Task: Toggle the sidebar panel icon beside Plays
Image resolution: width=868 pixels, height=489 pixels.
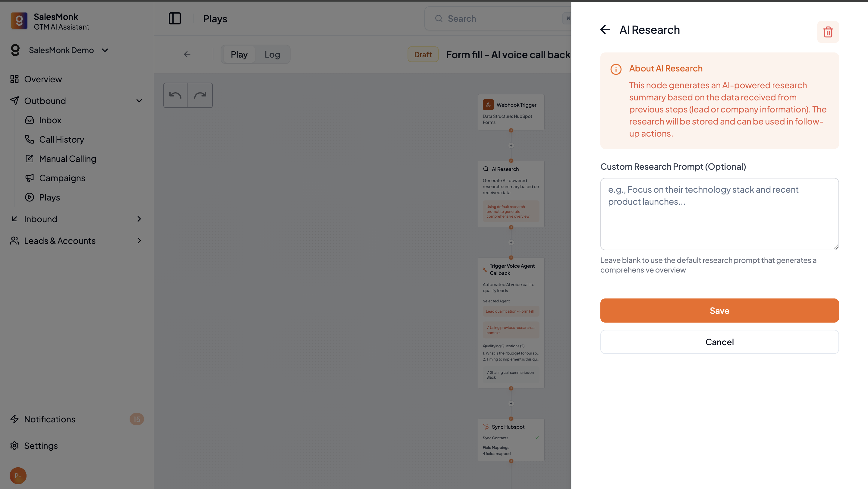Action: 175,18
